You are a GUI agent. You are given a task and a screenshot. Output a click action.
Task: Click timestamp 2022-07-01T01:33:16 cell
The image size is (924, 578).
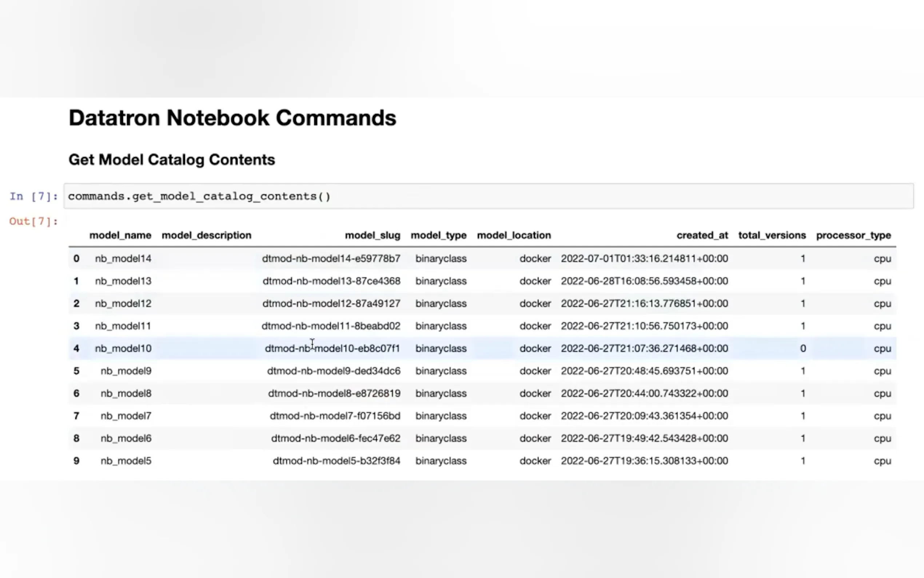644,258
